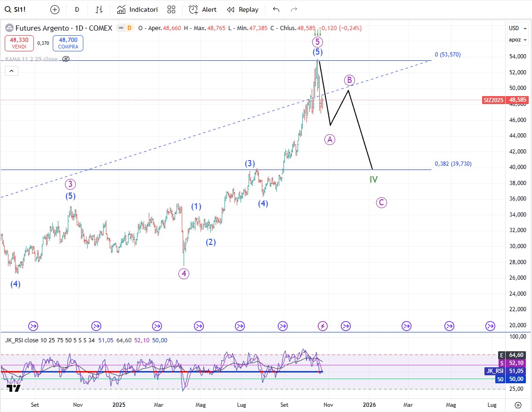
Task: Open chart settings gear in the corner
Action: click(518, 405)
